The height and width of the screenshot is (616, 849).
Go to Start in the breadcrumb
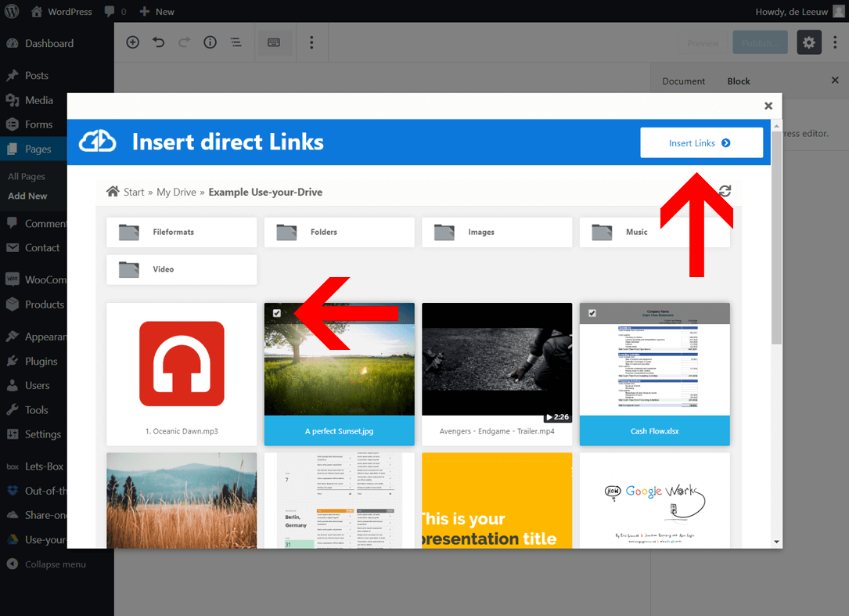pos(134,193)
